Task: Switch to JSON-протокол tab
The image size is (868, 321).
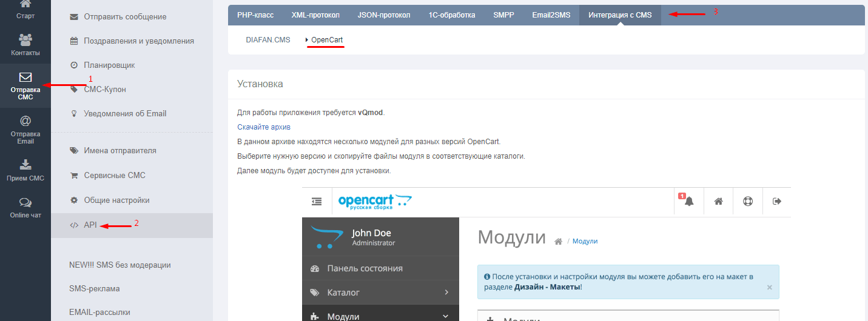Action: point(384,15)
